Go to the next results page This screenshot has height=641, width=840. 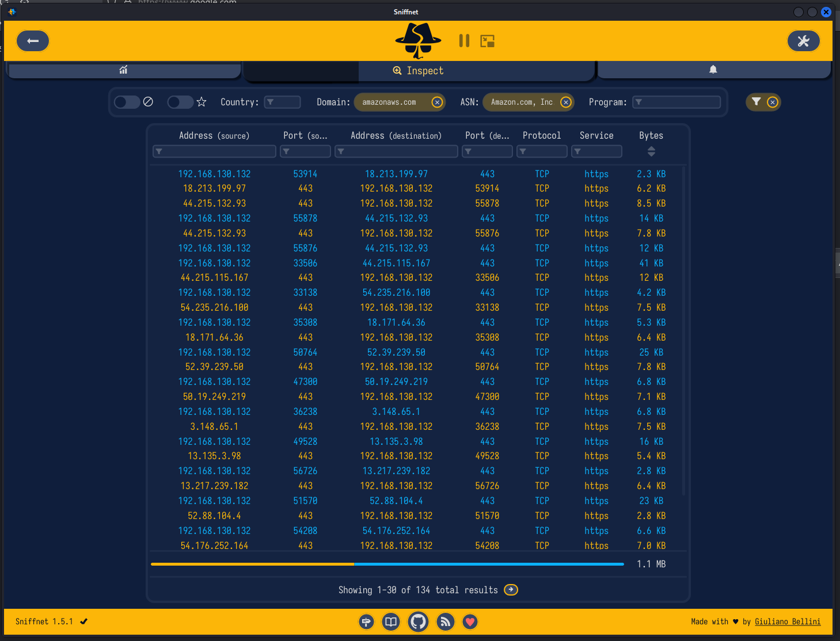click(511, 590)
